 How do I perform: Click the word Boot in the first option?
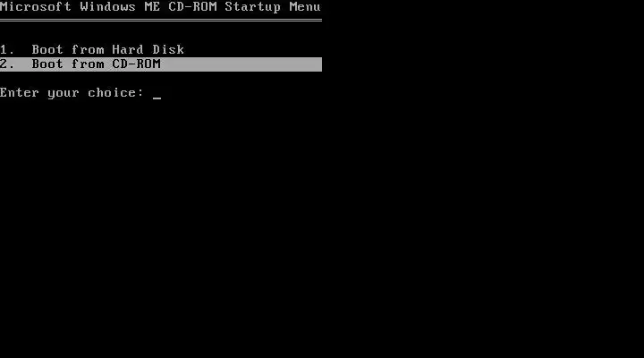47,50
